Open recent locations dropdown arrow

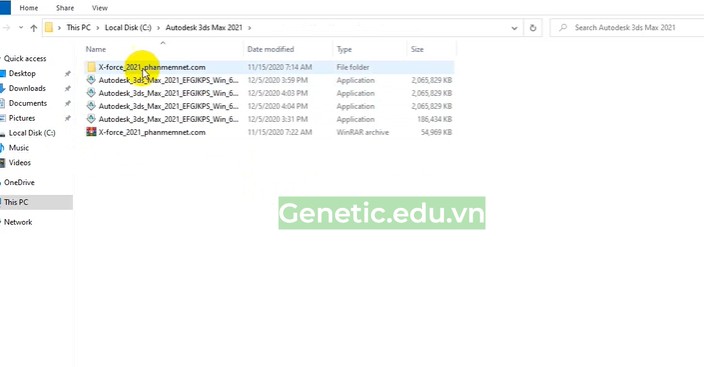(21, 28)
